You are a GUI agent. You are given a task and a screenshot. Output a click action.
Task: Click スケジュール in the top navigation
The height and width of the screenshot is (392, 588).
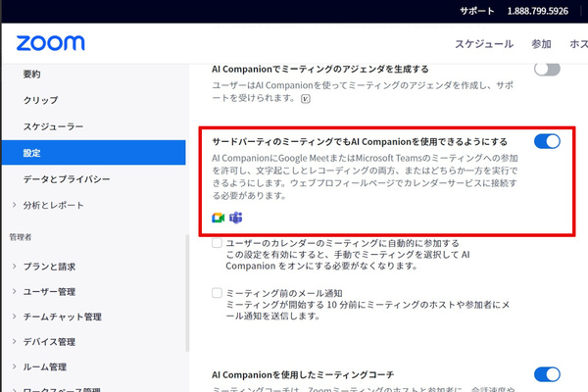[x=484, y=44]
